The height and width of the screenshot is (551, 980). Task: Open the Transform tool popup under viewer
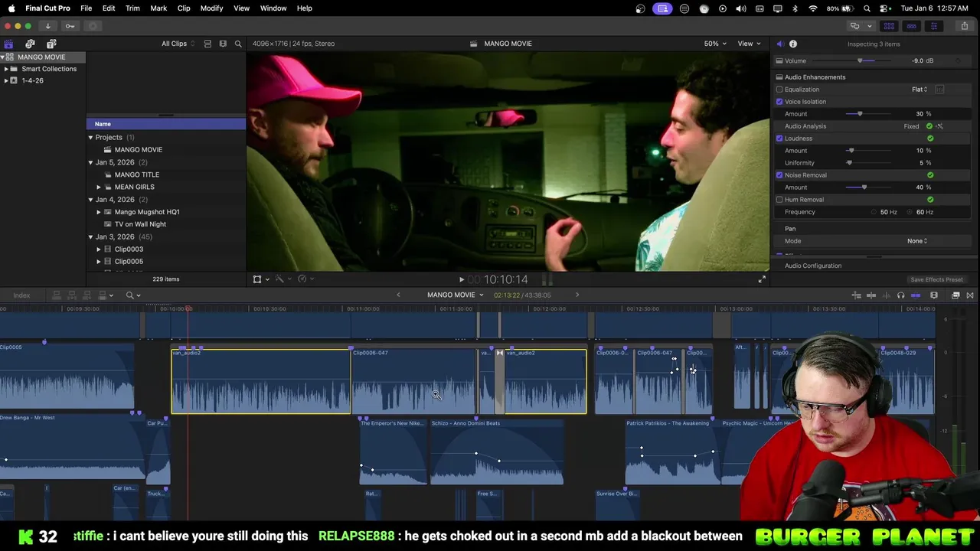click(260, 279)
